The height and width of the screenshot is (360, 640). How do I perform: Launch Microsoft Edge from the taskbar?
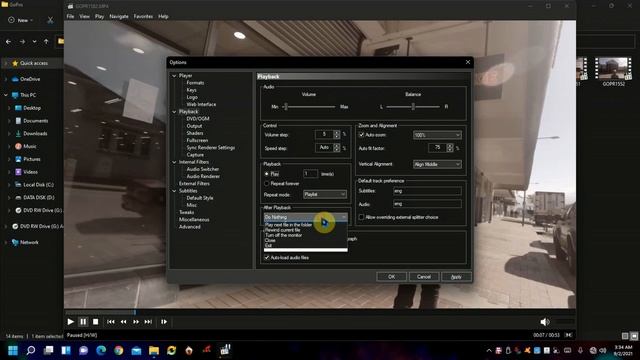(x=101, y=350)
